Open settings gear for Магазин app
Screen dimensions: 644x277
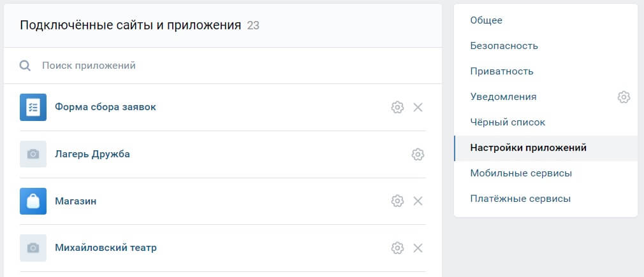click(397, 201)
